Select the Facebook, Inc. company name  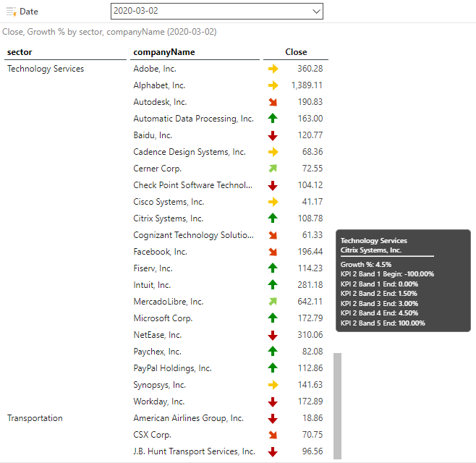click(161, 252)
